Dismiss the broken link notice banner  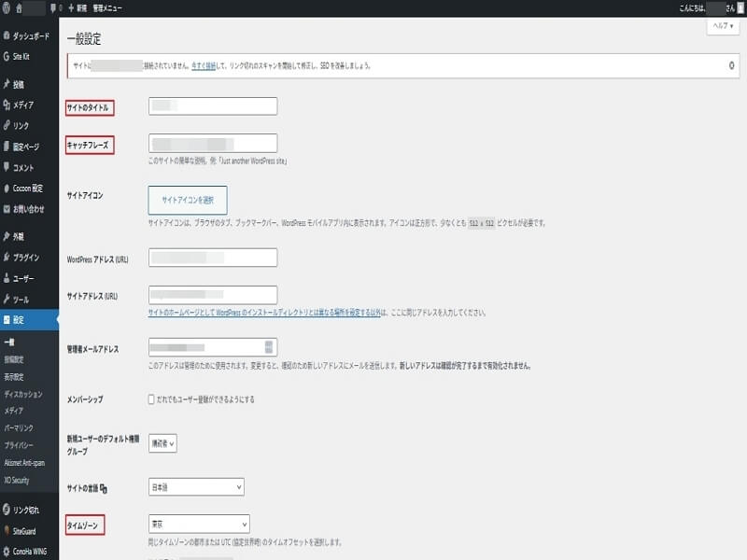click(730, 66)
